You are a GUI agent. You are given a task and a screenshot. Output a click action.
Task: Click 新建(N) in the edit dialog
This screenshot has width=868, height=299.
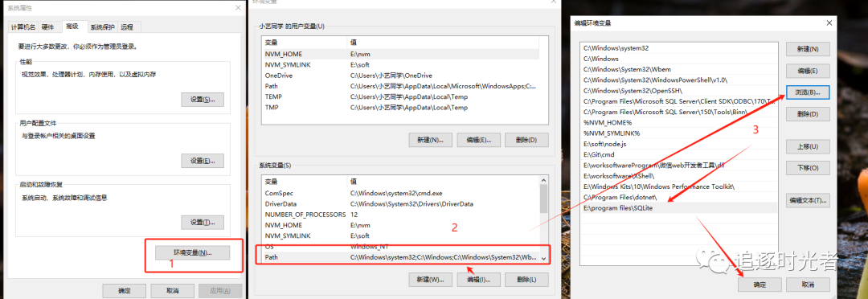point(808,49)
